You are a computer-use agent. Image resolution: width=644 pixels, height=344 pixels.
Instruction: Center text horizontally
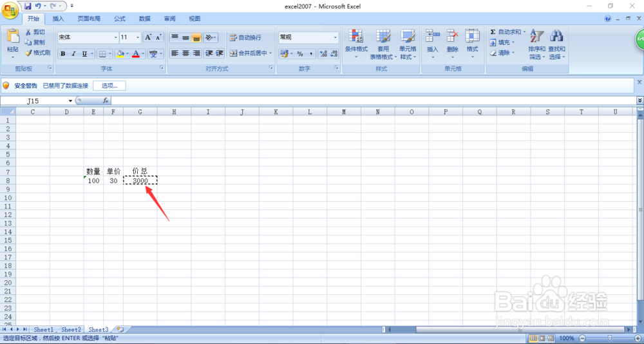(185, 53)
